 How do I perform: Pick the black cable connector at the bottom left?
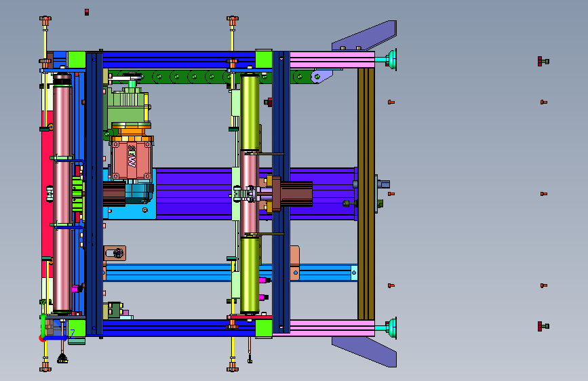point(62,359)
